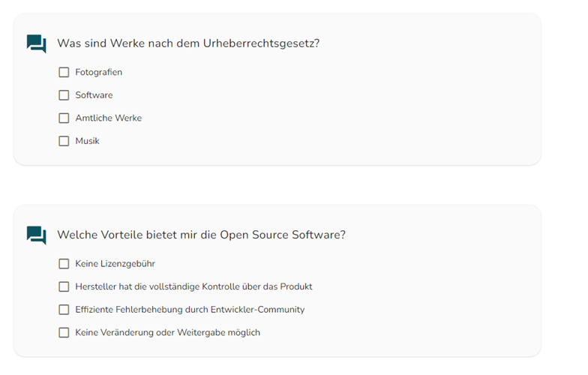Select the Musik checkbox
Image resolution: width=588 pixels, height=375 pixels.
click(64, 141)
